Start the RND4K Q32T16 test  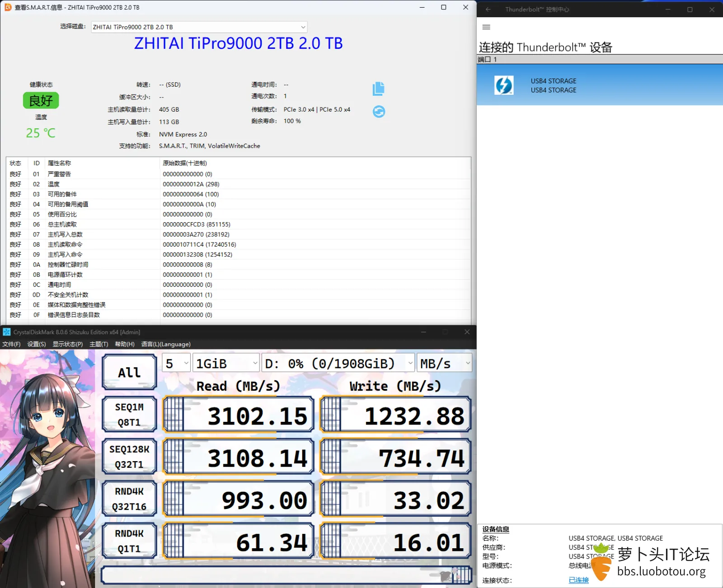point(129,499)
